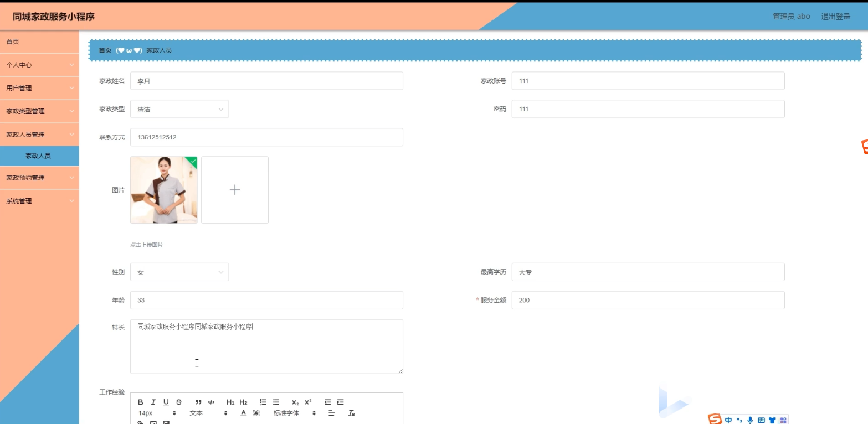The height and width of the screenshot is (424, 868).
Task: Click the 家政人员 breadcrumb item
Action: [x=159, y=50]
